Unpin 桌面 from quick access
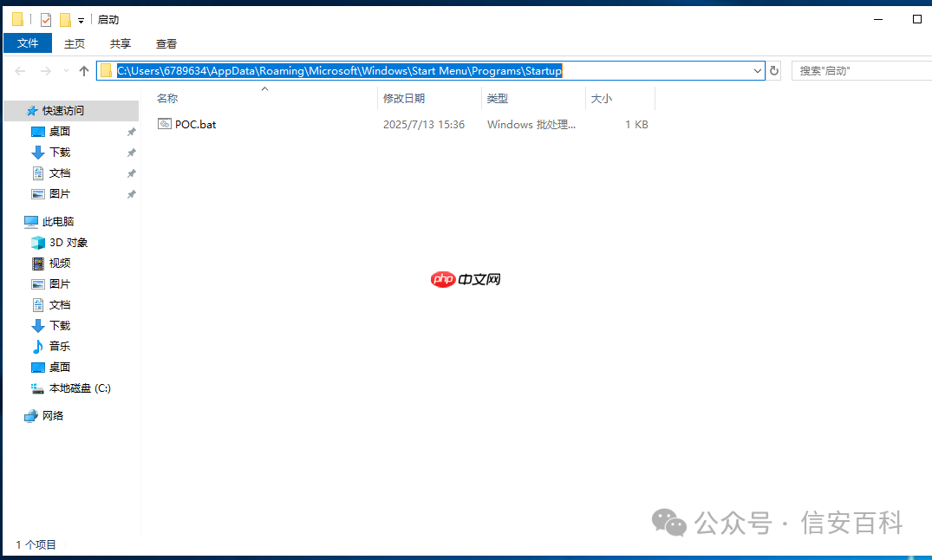The image size is (932, 560). point(131,131)
